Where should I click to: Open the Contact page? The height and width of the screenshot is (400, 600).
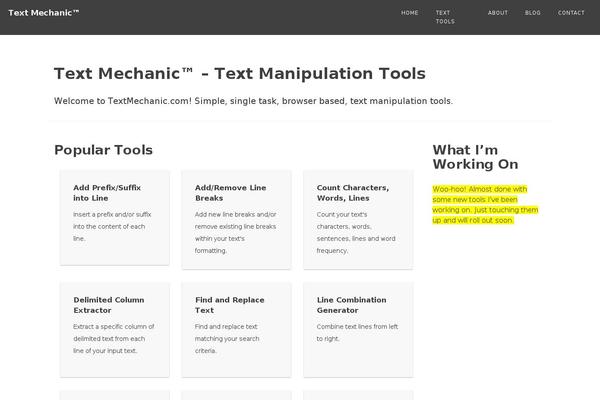coord(571,13)
